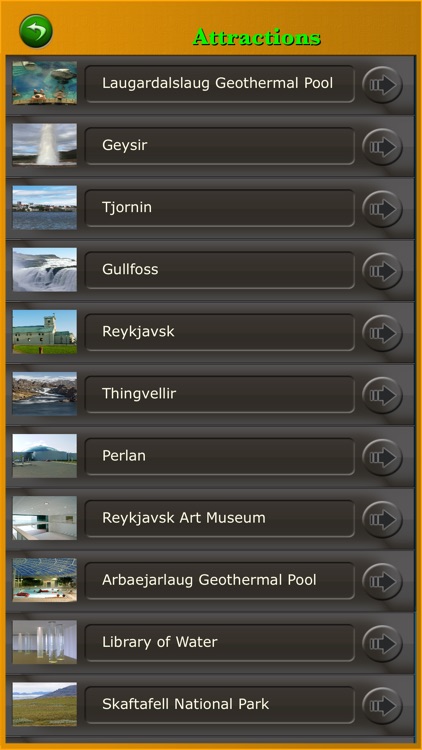Open Perlan via its arrow icon

[x=382, y=458]
